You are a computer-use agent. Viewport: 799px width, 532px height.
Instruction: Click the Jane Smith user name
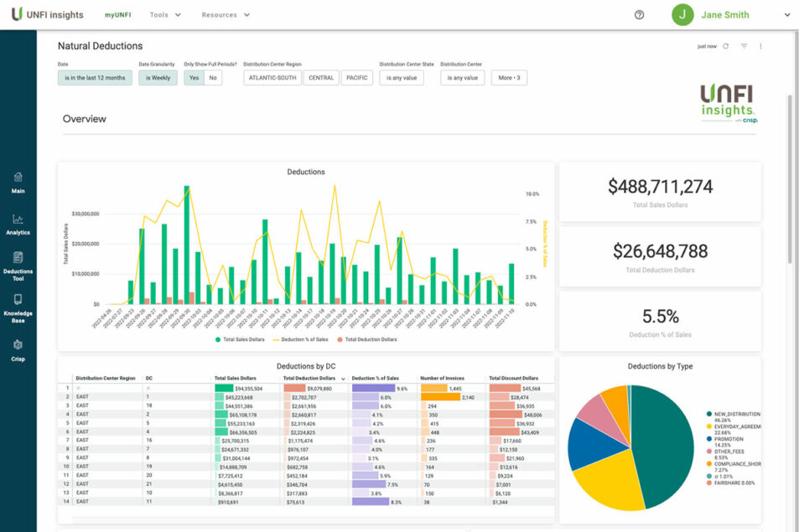click(x=724, y=15)
